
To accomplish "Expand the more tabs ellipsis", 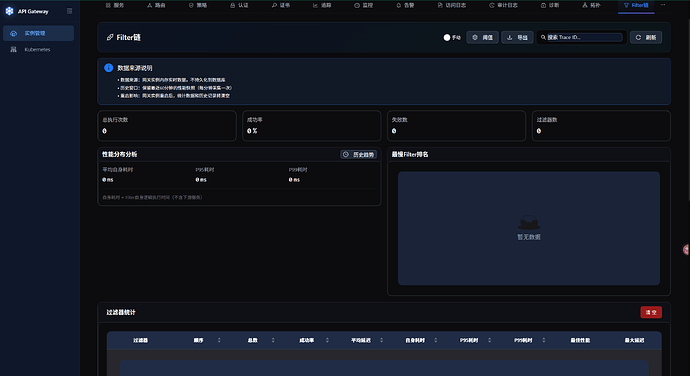I will point(663,5).
